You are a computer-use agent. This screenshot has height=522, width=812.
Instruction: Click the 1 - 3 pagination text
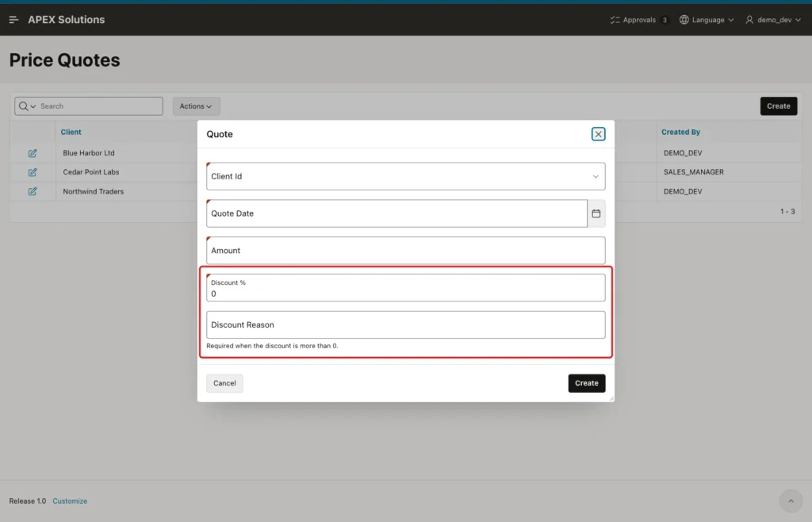[787, 212]
